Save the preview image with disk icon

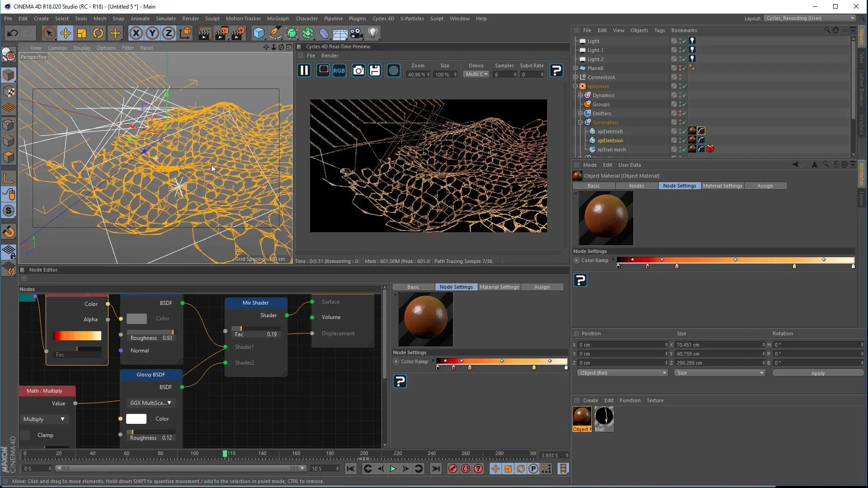pyautogui.click(x=375, y=70)
